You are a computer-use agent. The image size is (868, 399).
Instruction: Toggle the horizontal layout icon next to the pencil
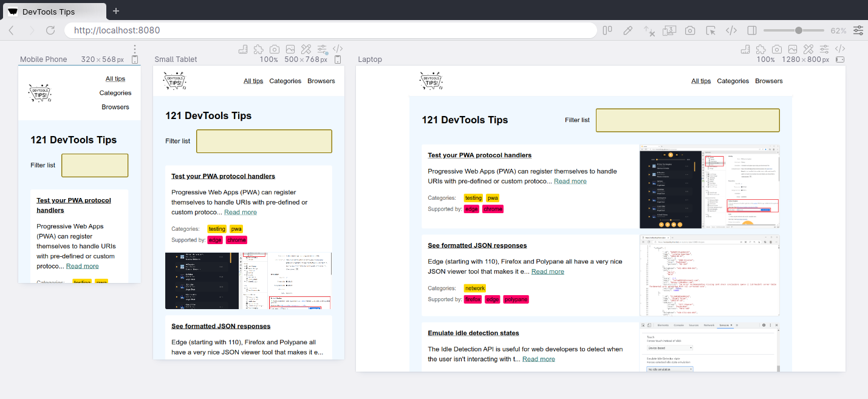pos(607,30)
